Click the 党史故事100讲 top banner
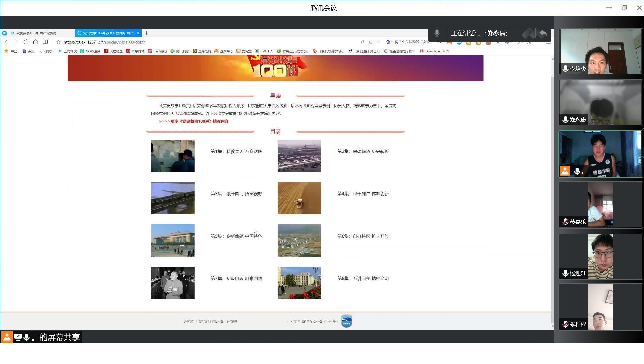644x364 pixels. (x=275, y=68)
